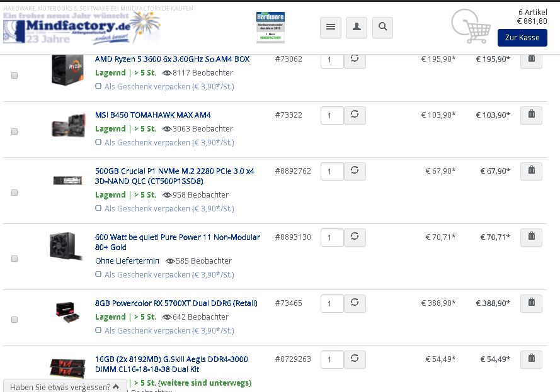The height and width of the screenshot is (392, 560).
Task: Edit quantity field for Powercolor RX 5700XT
Action: pyautogui.click(x=332, y=304)
